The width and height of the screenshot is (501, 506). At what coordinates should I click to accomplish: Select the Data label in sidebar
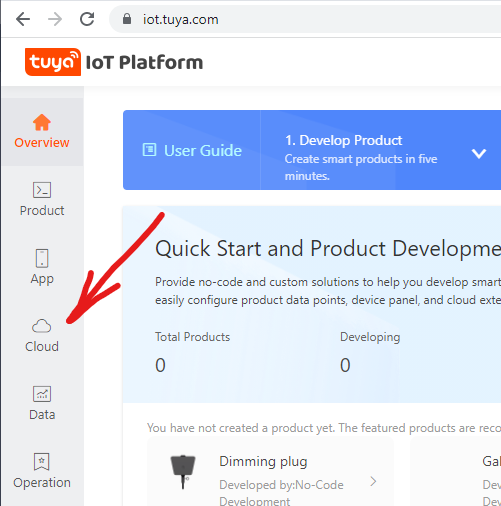(x=42, y=415)
